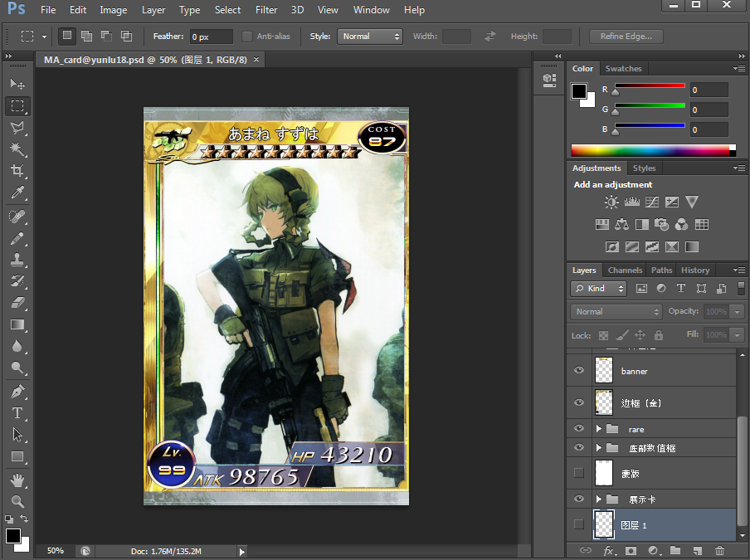The height and width of the screenshot is (560, 750).
Task: Open the tool preset picker dropdown
Action: pos(44,37)
